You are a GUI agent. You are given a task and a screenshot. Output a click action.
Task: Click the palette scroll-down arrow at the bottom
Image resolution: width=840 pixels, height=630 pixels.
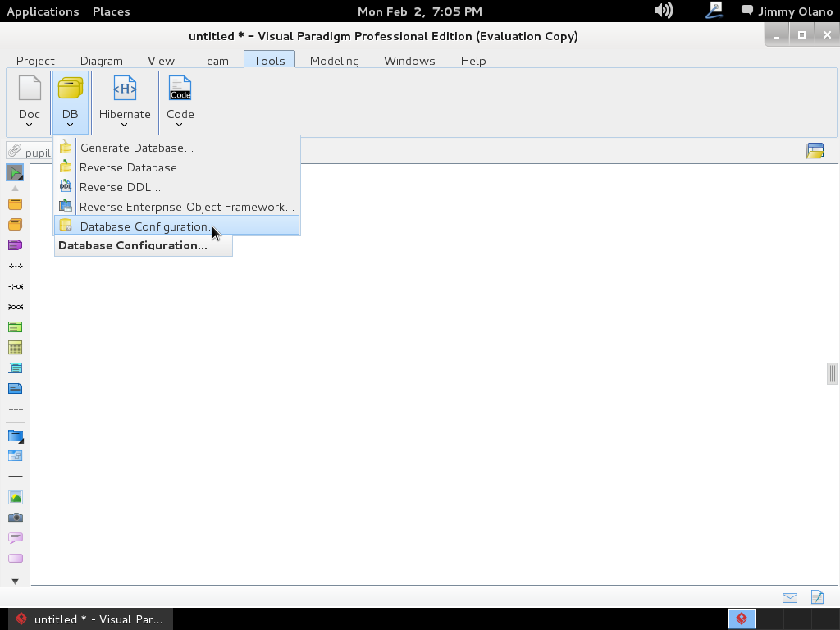pos(15,581)
